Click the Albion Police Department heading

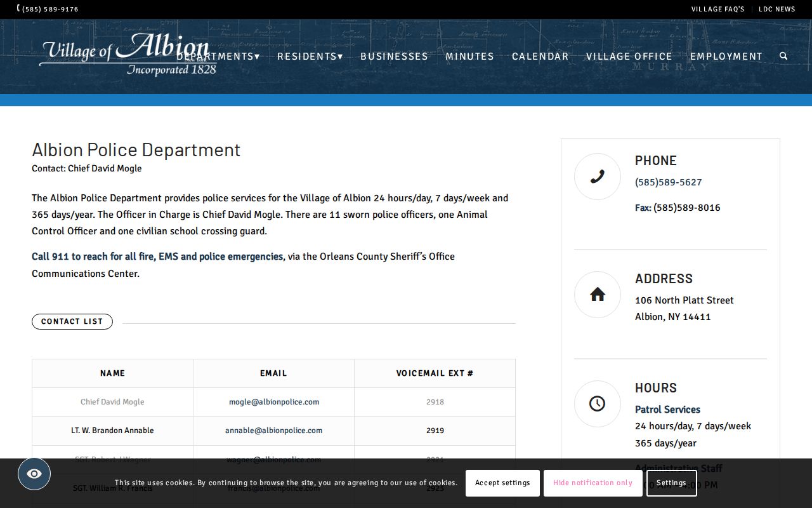click(136, 150)
